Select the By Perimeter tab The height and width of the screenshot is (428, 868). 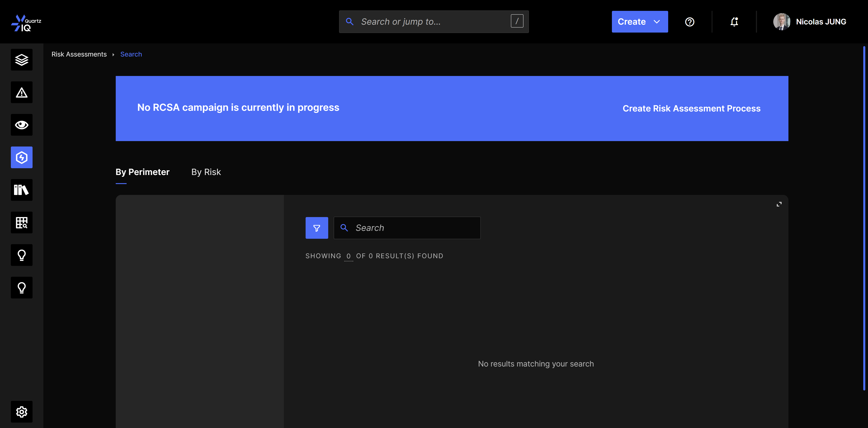tap(142, 172)
